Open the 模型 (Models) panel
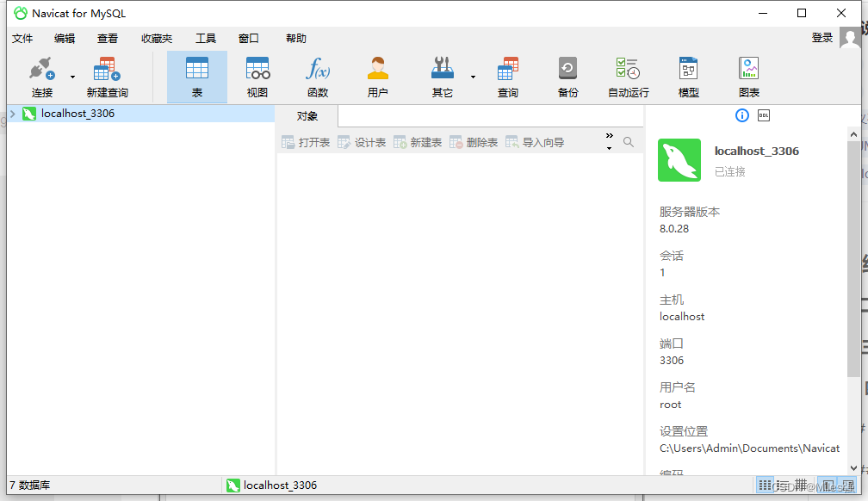This screenshot has height=501, width=868. point(688,76)
